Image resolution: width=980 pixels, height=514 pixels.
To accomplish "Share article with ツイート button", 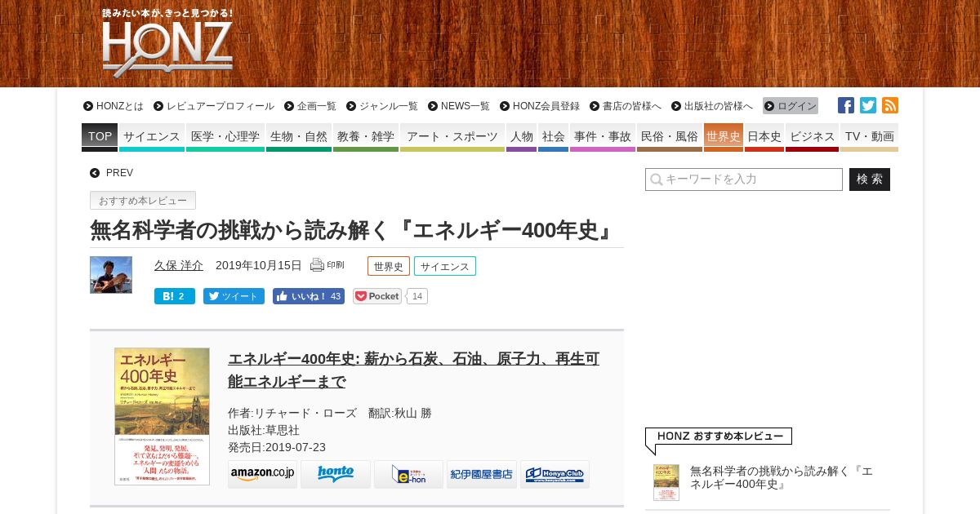I will click(x=234, y=296).
